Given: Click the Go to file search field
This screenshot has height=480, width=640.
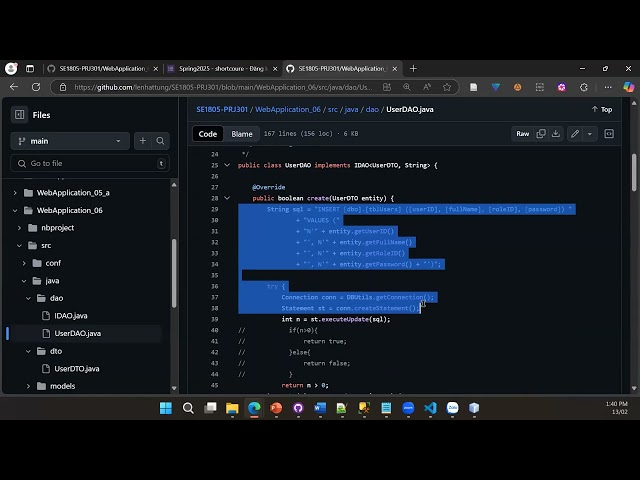Looking at the screenshot, I should (x=90, y=163).
